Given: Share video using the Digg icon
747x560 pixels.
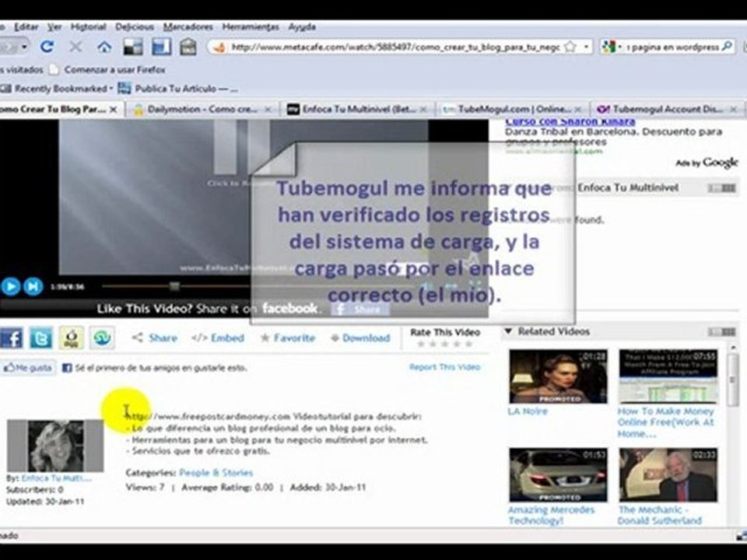Looking at the screenshot, I should point(72,338).
